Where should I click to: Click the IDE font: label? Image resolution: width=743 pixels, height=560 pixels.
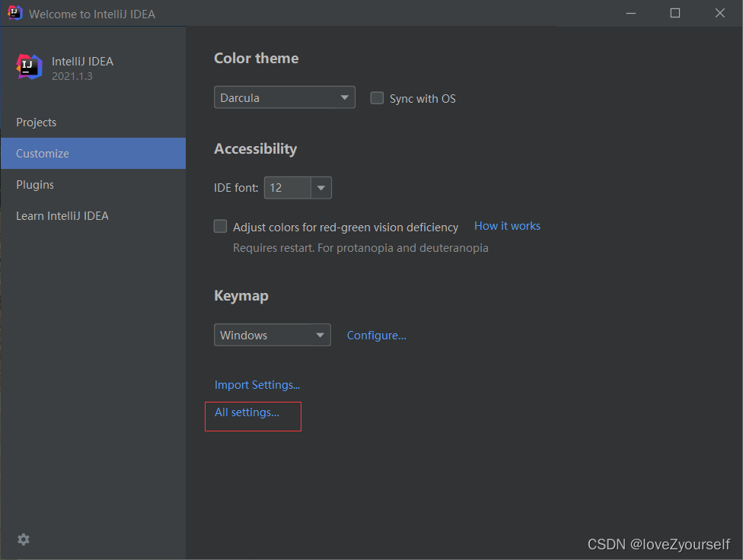click(236, 188)
